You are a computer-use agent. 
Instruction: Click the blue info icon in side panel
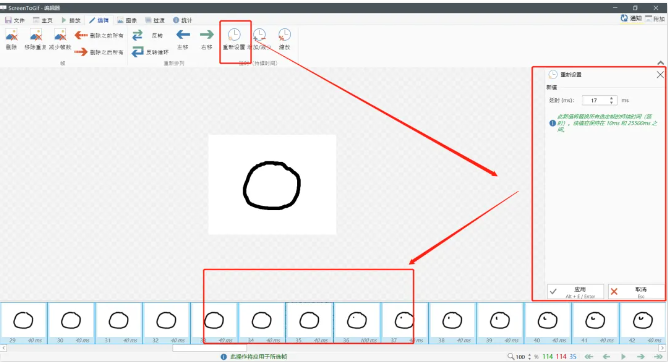point(553,123)
